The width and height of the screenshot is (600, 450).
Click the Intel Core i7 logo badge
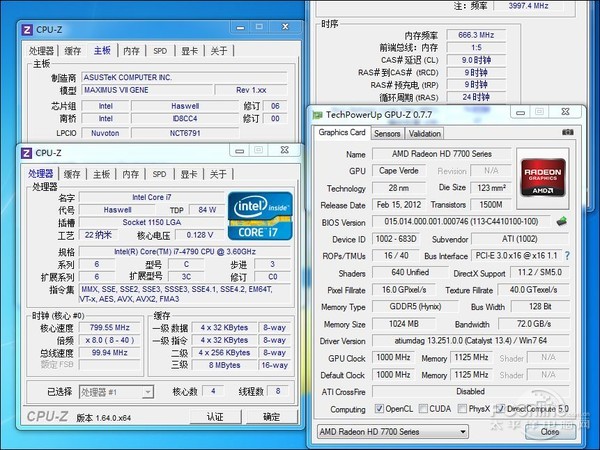point(260,216)
